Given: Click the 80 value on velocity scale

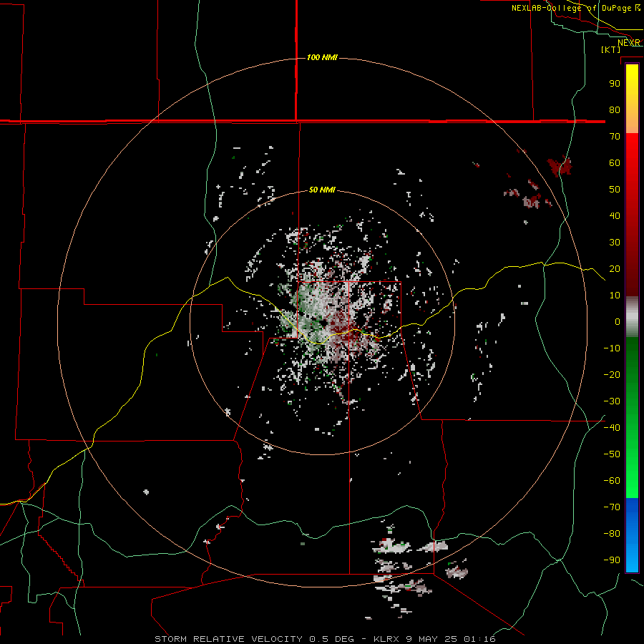Looking at the screenshot, I should click(x=615, y=109).
